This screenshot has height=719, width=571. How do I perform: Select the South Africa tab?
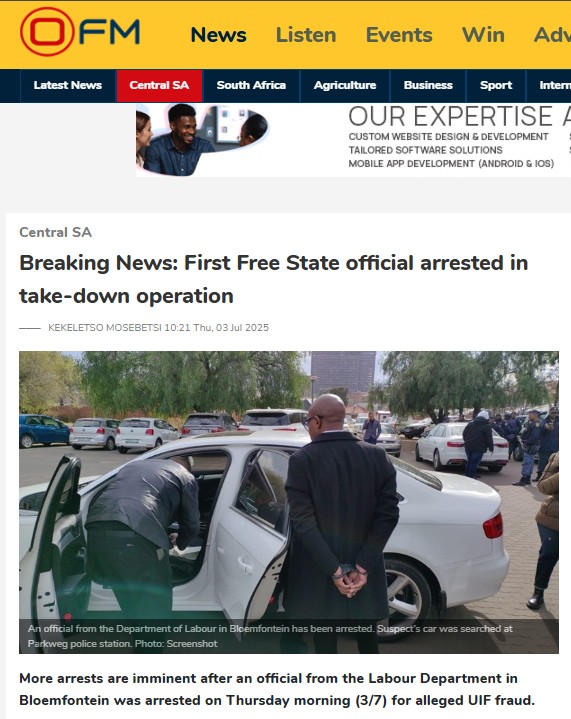[251, 85]
